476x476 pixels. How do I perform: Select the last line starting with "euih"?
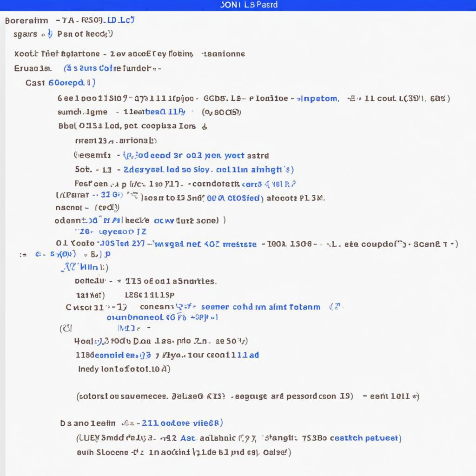click(184, 452)
